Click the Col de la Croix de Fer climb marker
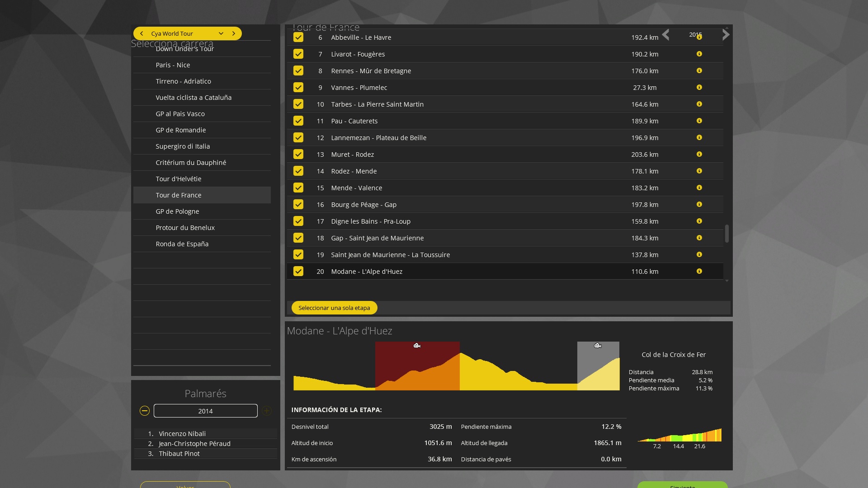This screenshot has width=868, height=488. coord(417,346)
